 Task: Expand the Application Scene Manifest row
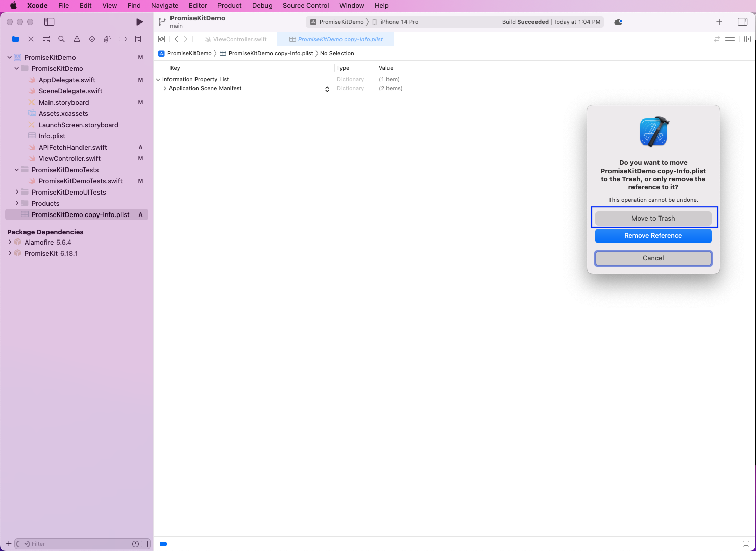(x=165, y=88)
